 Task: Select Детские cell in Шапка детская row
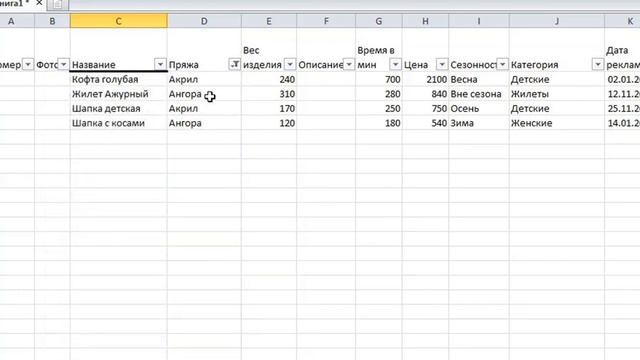coord(557,109)
